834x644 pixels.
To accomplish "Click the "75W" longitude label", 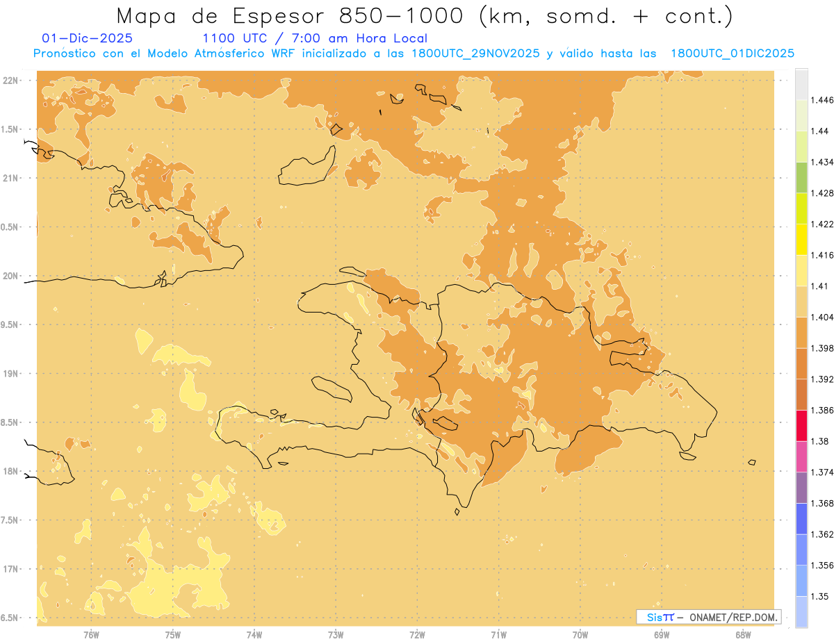I will click(x=172, y=635).
